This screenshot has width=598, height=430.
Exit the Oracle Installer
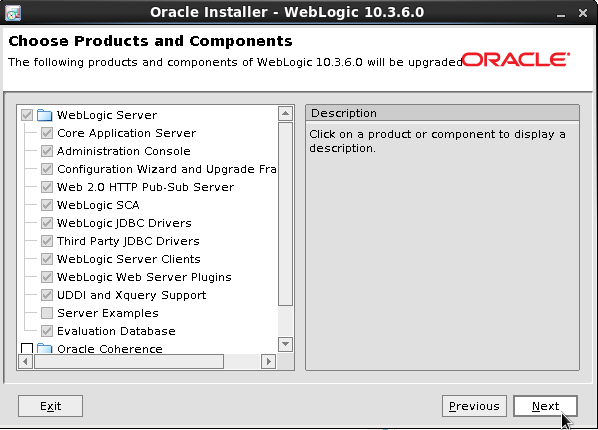pos(50,406)
